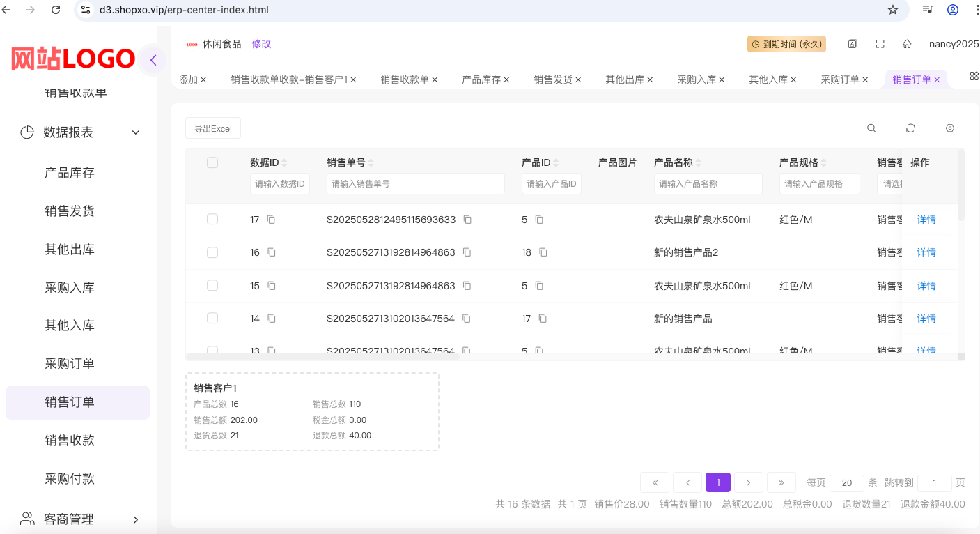980x534 pixels.
Task: Copy product ID in data ID 17 row
Action: [x=539, y=220]
